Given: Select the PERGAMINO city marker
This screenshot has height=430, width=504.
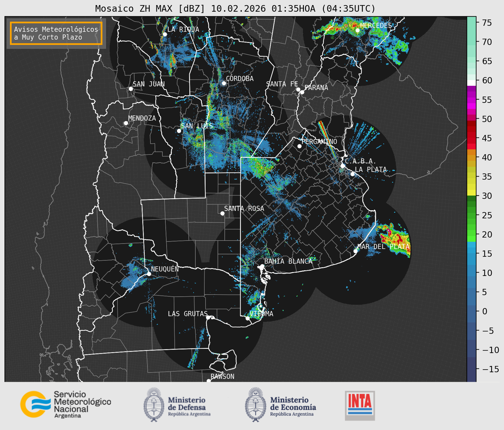Looking at the screenshot, I should click(x=299, y=146).
